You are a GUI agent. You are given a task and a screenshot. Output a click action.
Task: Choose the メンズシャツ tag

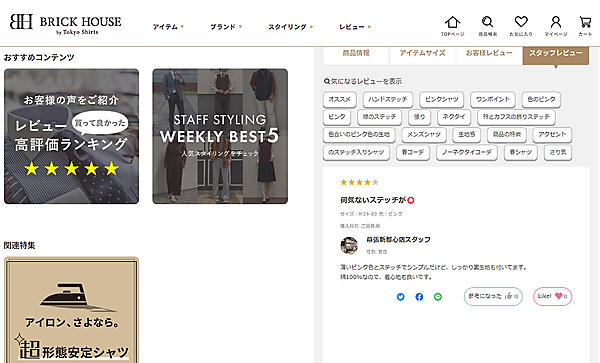point(424,135)
